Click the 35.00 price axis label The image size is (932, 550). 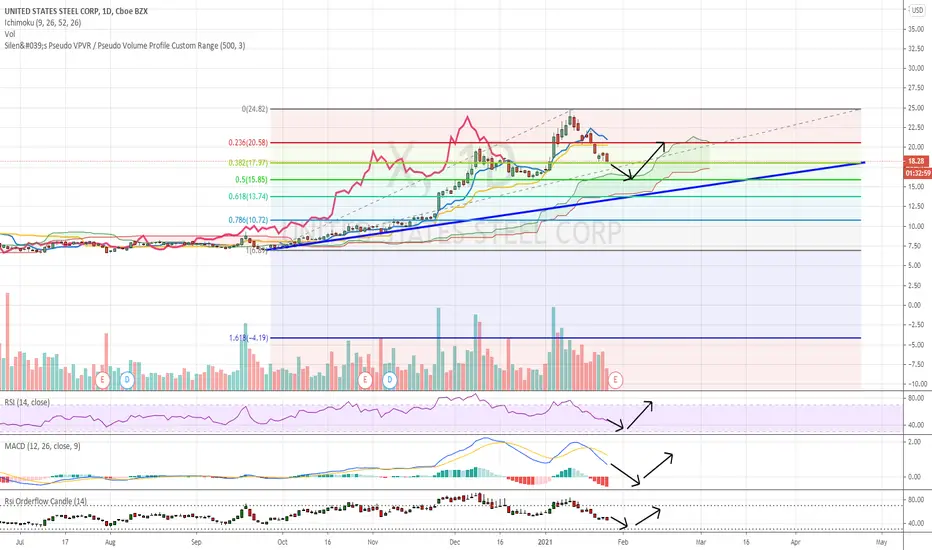pyautogui.click(x=916, y=29)
